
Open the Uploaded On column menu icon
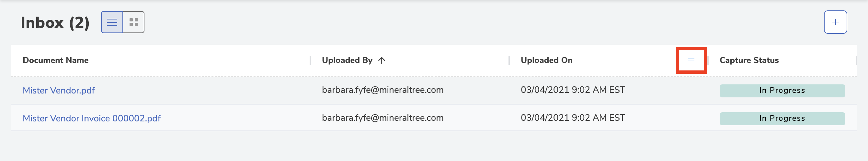(x=691, y=60)
